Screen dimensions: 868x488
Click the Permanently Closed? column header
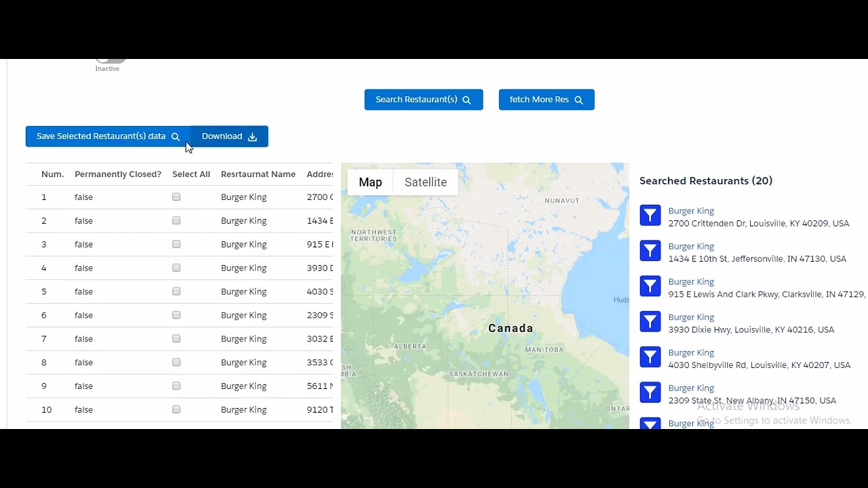point(118,174)
